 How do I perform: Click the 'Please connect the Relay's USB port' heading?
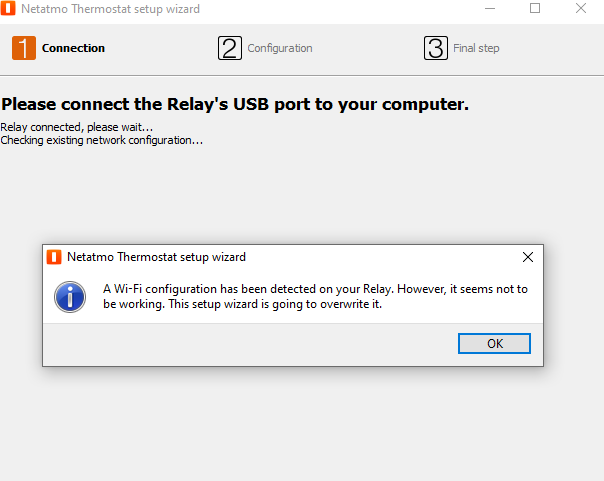coord(235,104)
